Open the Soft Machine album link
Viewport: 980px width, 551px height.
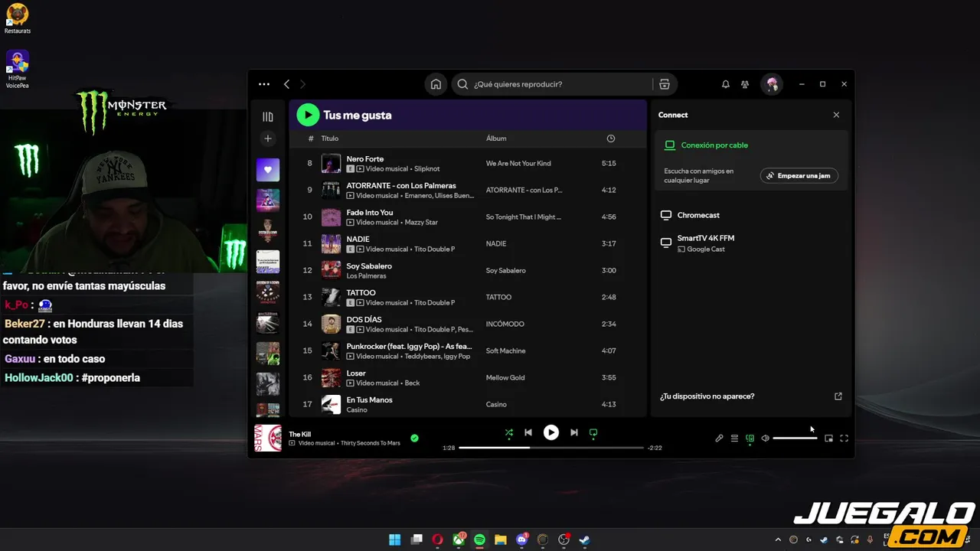tap(505, 350)
